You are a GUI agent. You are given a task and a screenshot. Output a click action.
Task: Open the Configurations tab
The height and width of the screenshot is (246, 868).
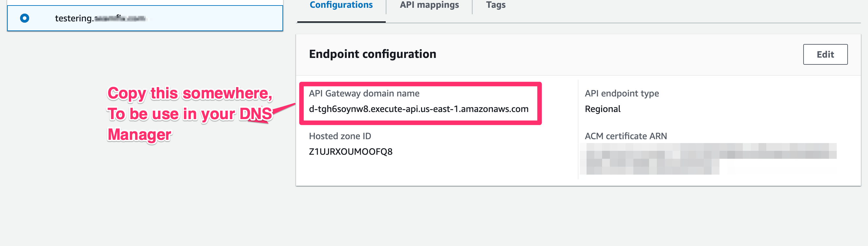pos(341,5)
